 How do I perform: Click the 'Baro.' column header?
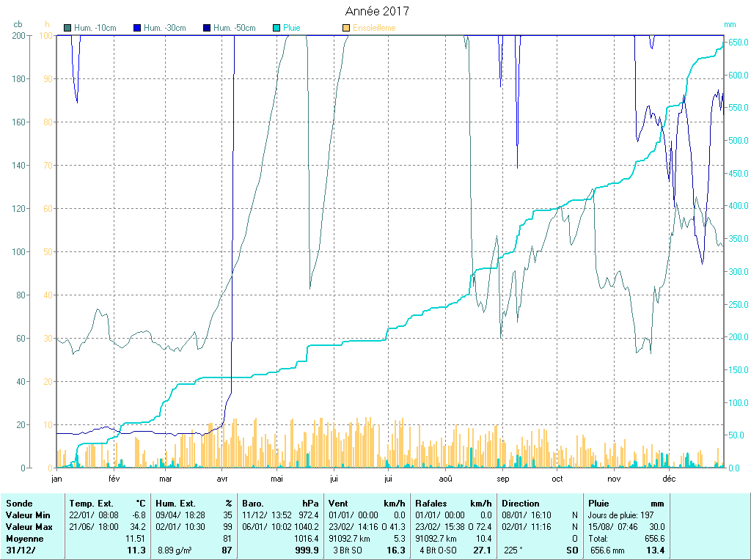click(253, 504)
